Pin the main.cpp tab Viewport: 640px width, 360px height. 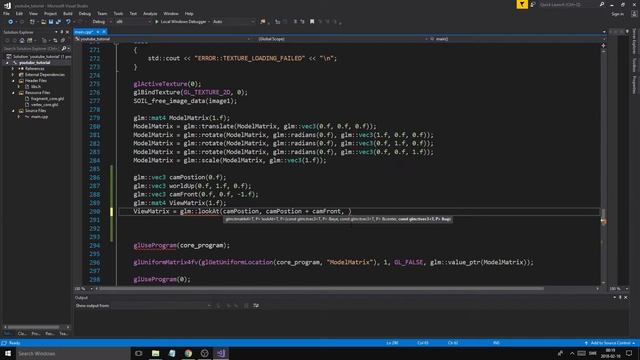point(98,32)
